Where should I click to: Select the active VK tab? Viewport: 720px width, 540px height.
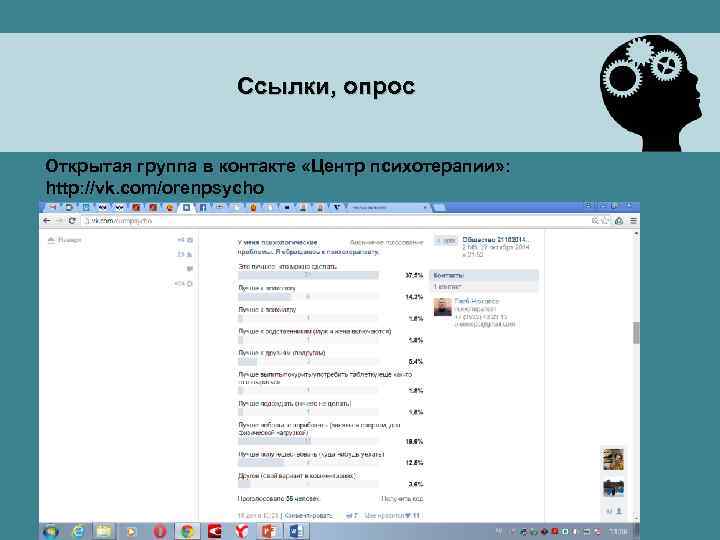tap(186, 208)
